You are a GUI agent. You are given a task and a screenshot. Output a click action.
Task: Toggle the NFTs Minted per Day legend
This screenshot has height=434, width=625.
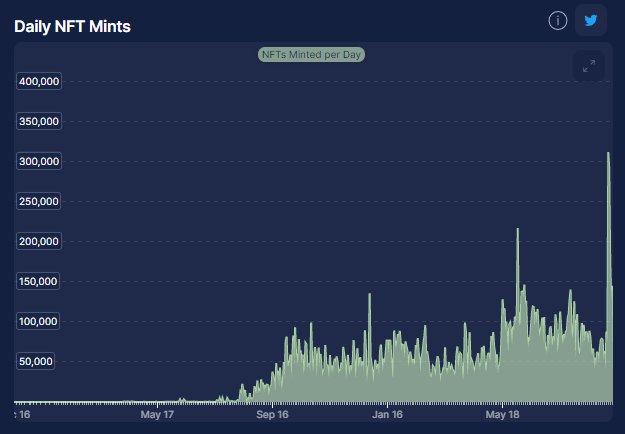pos(311,55)
